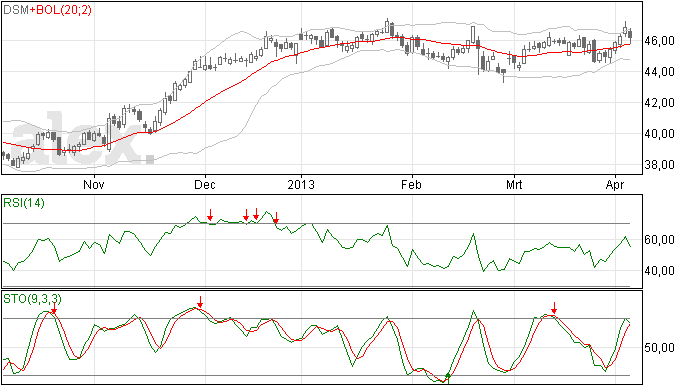Viewport: 690px width, 387px height.
Task: Click the 2013 date label
Action: [x=301, y=184]
